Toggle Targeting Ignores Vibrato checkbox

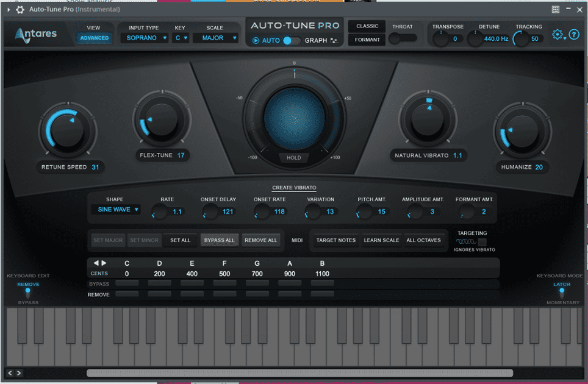(482, 242)
